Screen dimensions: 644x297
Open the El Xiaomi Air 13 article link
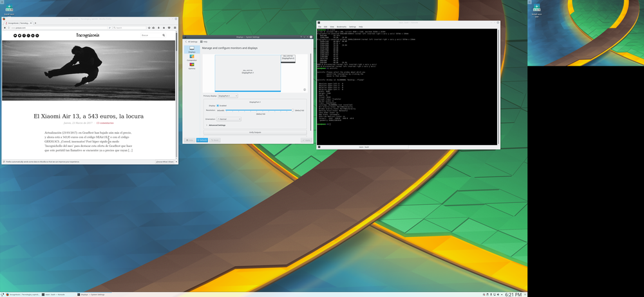pyautogui.click(x=88, y=116)
